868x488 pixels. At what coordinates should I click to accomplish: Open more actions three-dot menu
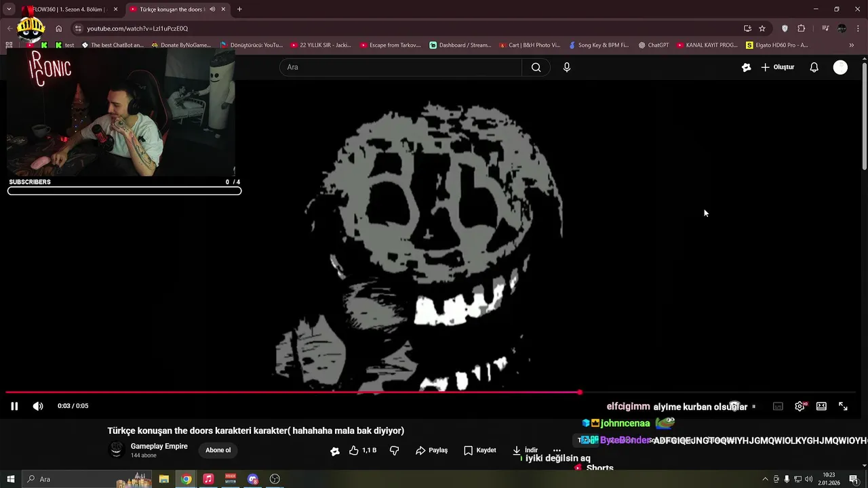(557, 450)
